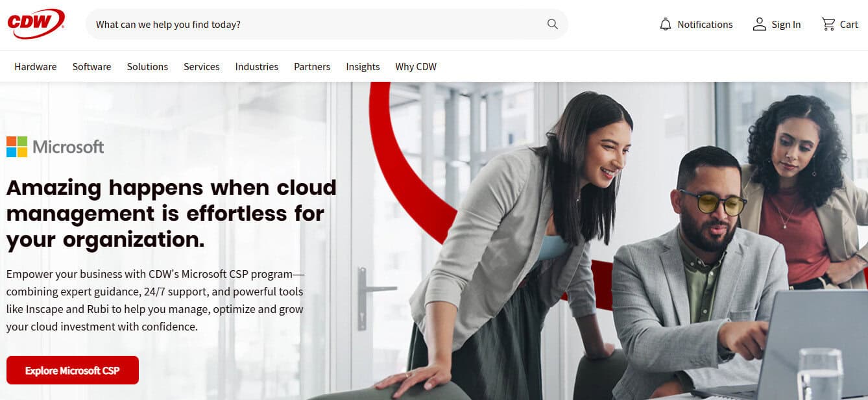Open the Partners menu
868x400 pixels.
pyautogui.click(x=311, y=66)
